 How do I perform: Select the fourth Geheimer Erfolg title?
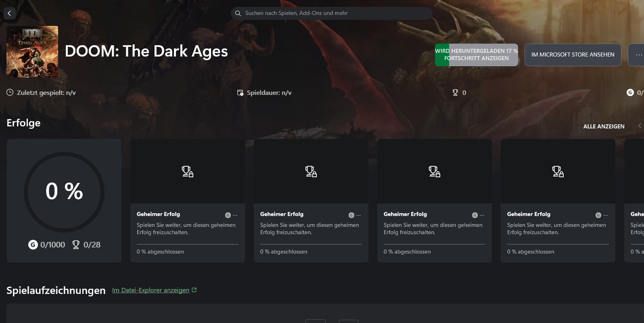(x=529, y=214)
